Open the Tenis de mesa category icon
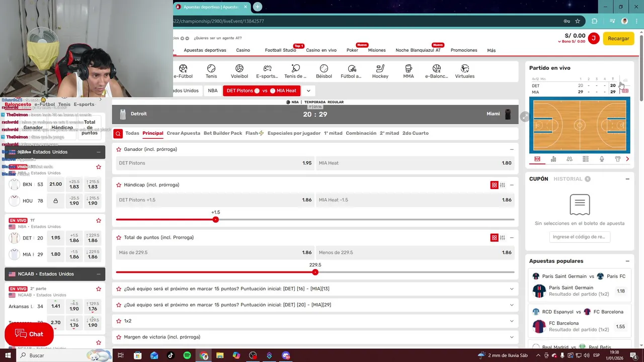Viewport: 644px width, 362px height. tap(296, 68)
